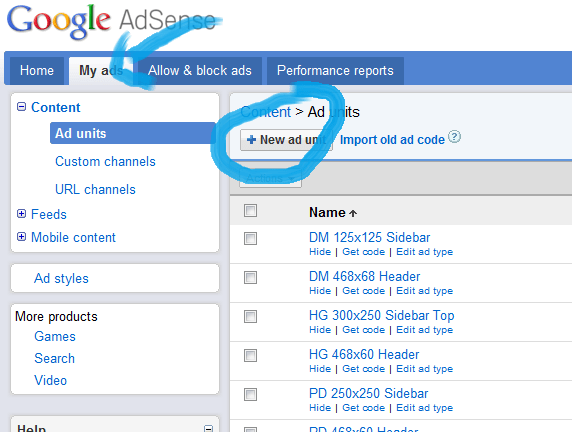Click the Name column sort arrow
This screenshot has width=572, height=432.
pos(353,213)
